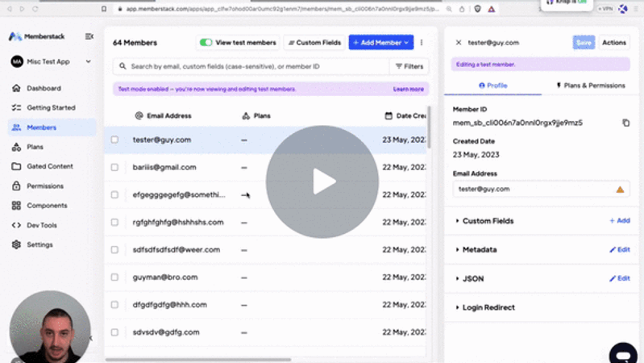Tick the sdfsdfsdfsdf@weer.com checkbox
The height and width of the screenshot is (363, 644).
114,250
